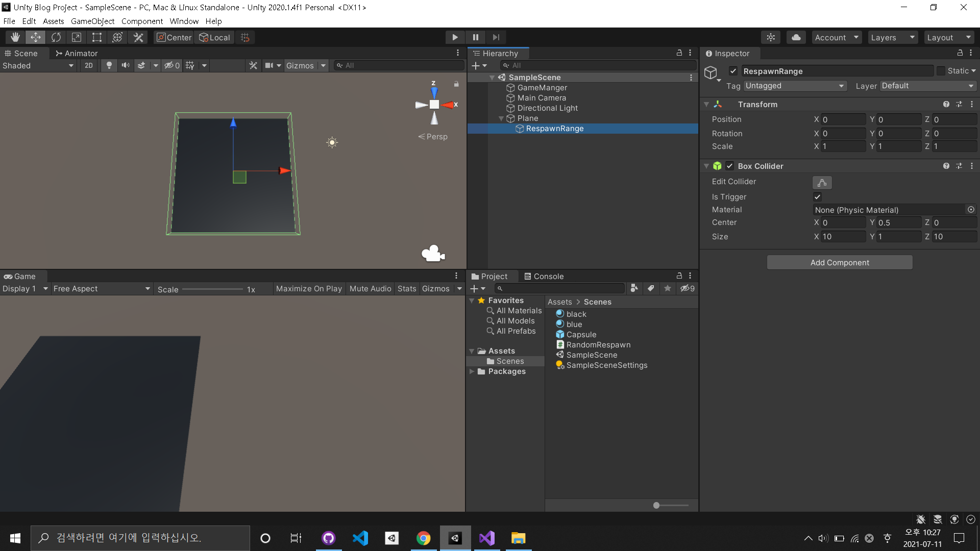The image size is (980, 551).
Task: Select the Transform tool
Action: point(117,37)
